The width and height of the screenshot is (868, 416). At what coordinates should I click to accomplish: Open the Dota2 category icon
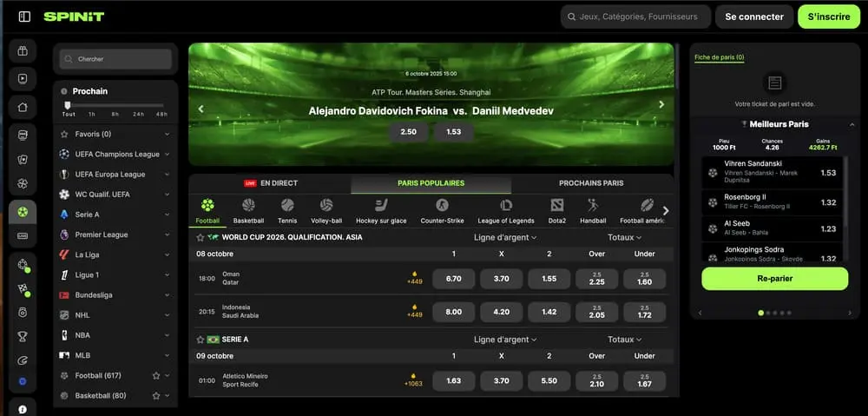click(x=557, y=206)
